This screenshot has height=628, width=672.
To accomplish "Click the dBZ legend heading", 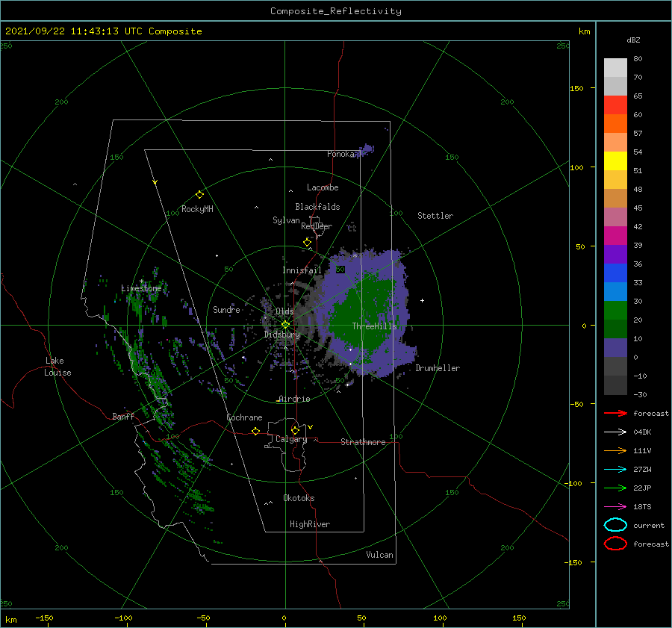I will coord(633,40).
